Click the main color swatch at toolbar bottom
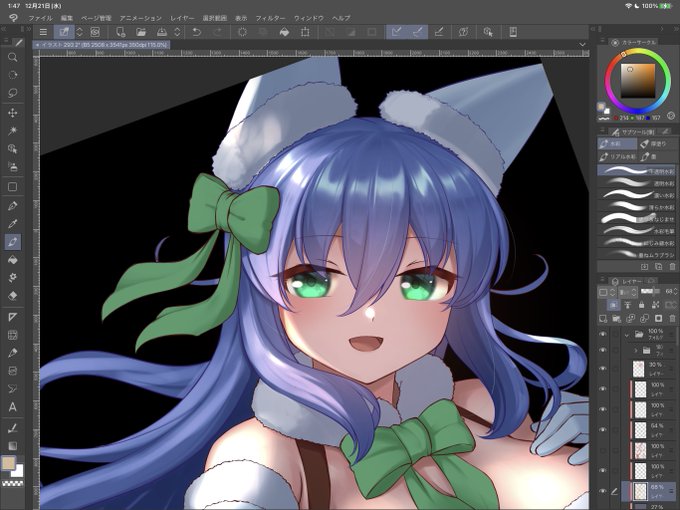 (9, 463)
